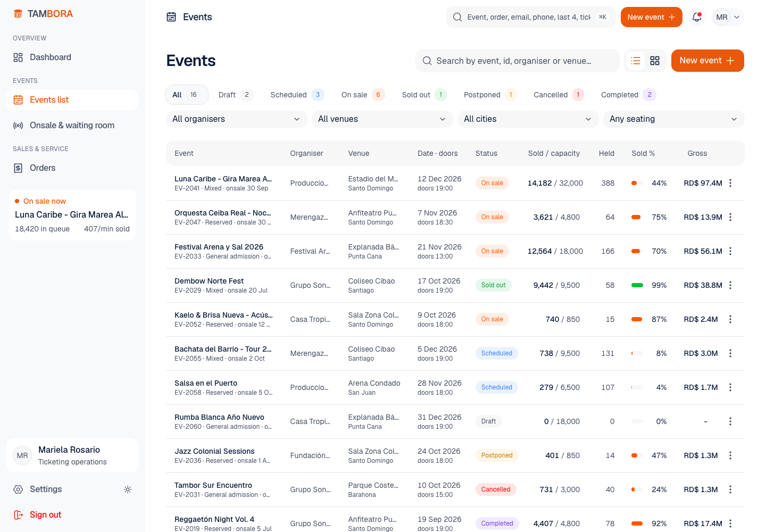Filter by the Postponed tab
This screenshot has height=532, width=766.
point(489,95)
